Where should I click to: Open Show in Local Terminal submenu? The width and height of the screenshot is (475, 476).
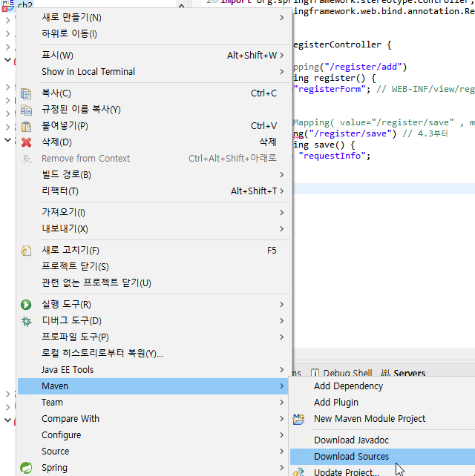[x=153, y=72]
